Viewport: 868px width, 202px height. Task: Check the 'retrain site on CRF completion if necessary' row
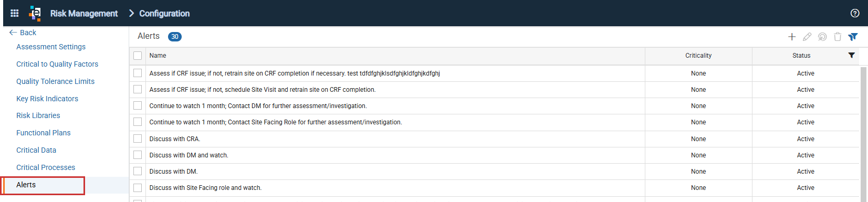point(138,73)
